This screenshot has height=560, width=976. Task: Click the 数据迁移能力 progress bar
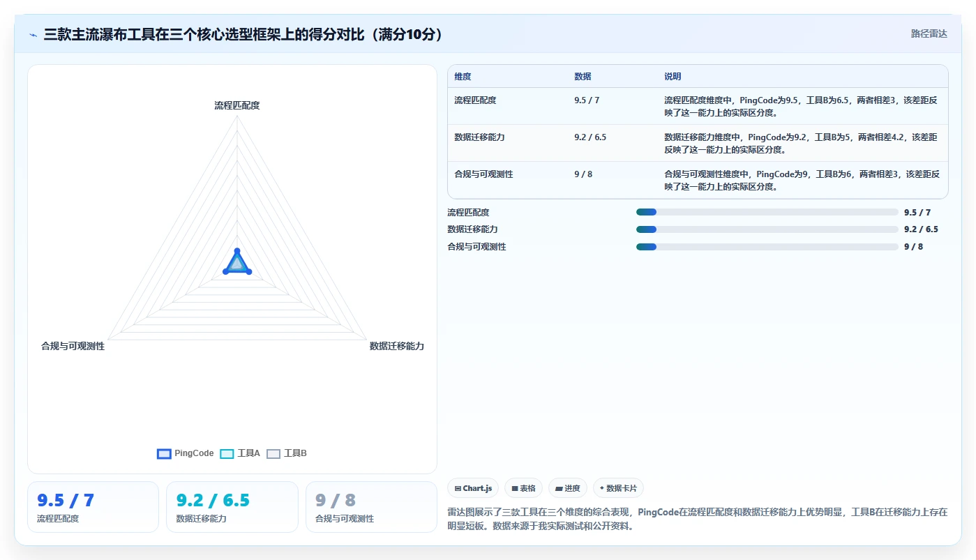(x=767, y=229)
